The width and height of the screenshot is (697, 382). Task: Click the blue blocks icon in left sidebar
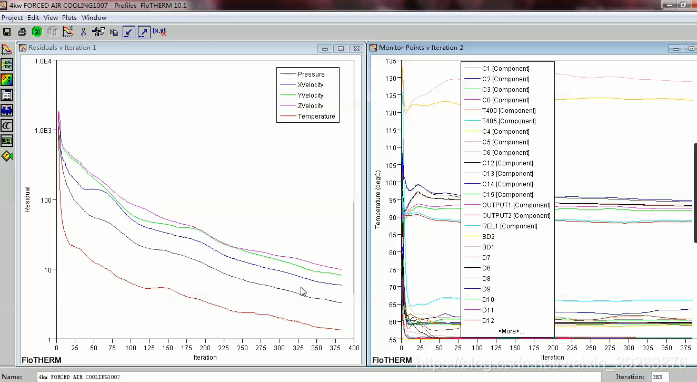tap(7, 110)
